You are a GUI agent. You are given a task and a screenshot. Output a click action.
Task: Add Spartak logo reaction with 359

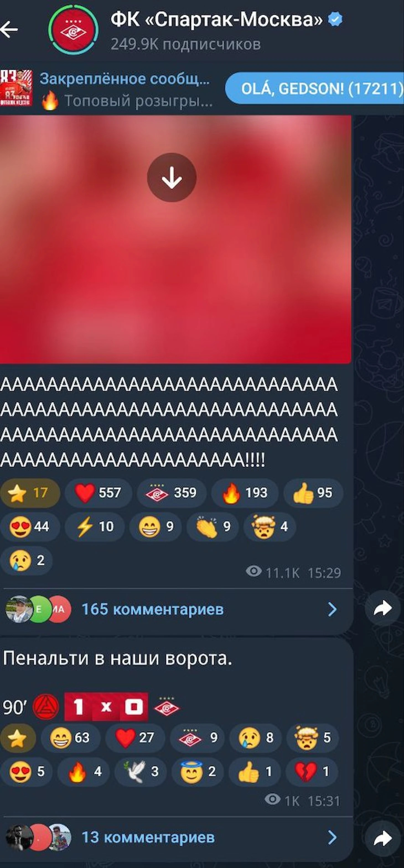(172, 493)
